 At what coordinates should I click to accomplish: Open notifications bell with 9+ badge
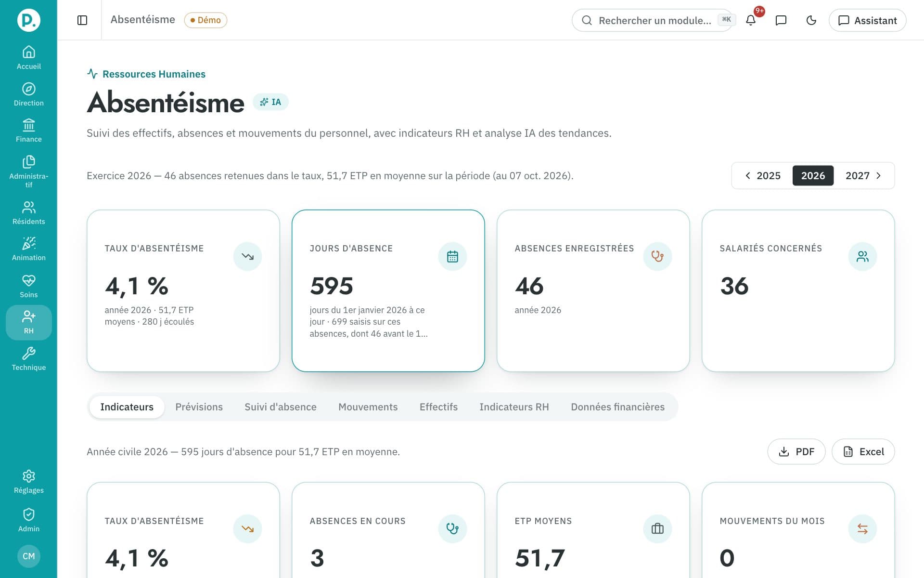coord(751,20)
